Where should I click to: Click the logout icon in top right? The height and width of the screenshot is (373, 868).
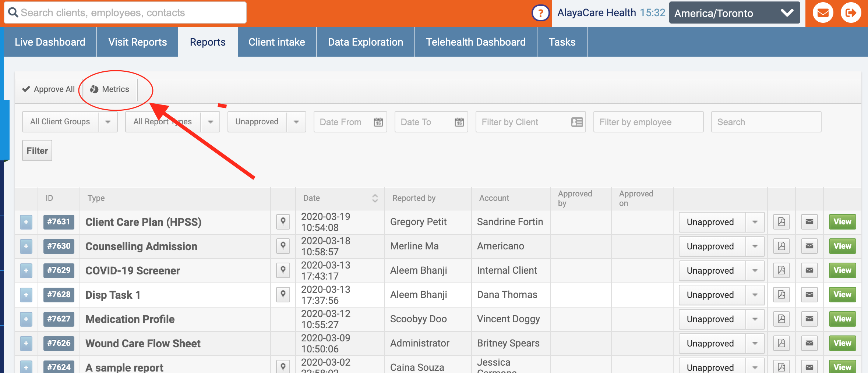[851, 13]
